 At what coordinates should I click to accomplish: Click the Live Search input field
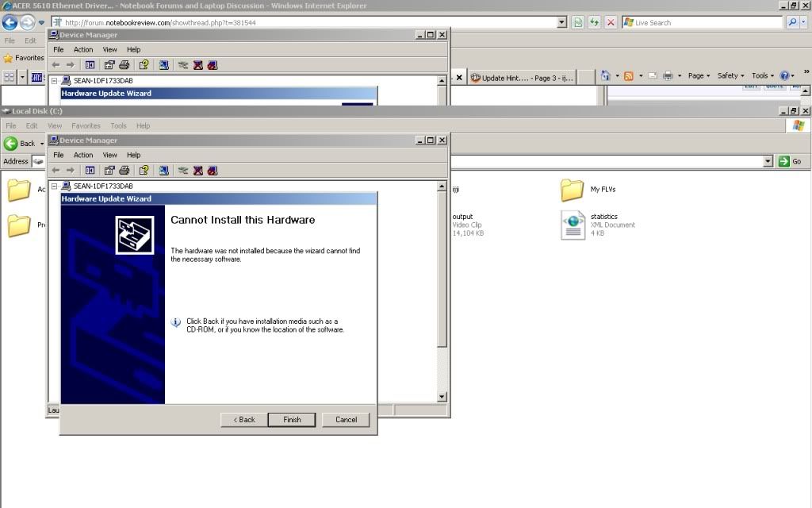[703, 22]
